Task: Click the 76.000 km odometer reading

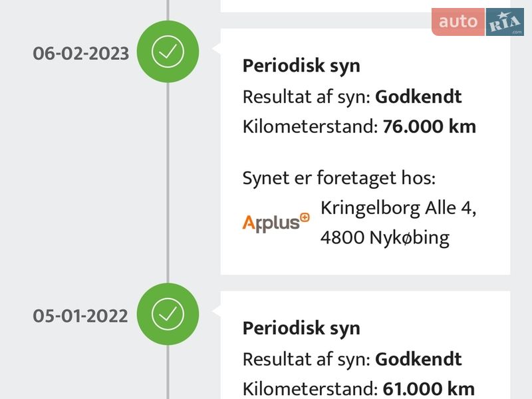Action: tap(430, 126)
